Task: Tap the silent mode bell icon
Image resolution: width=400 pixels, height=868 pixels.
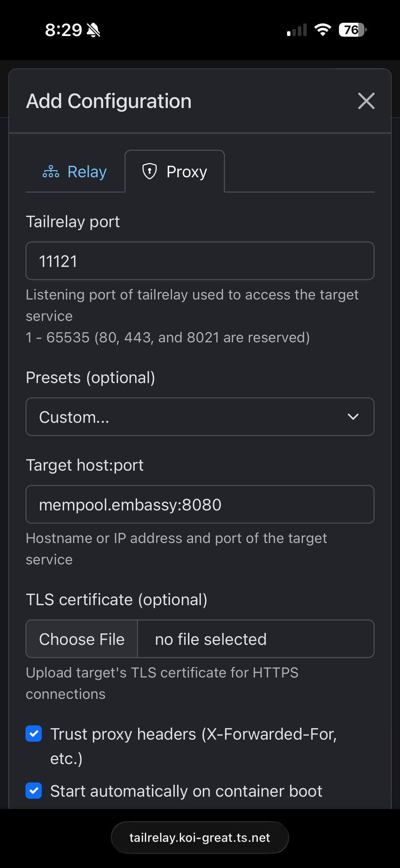Action: tap(93, 30)
